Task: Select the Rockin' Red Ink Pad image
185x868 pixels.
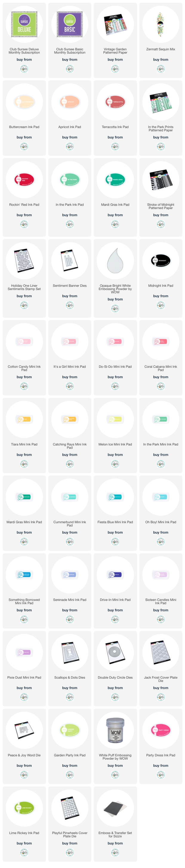Action: coord(24,180)
